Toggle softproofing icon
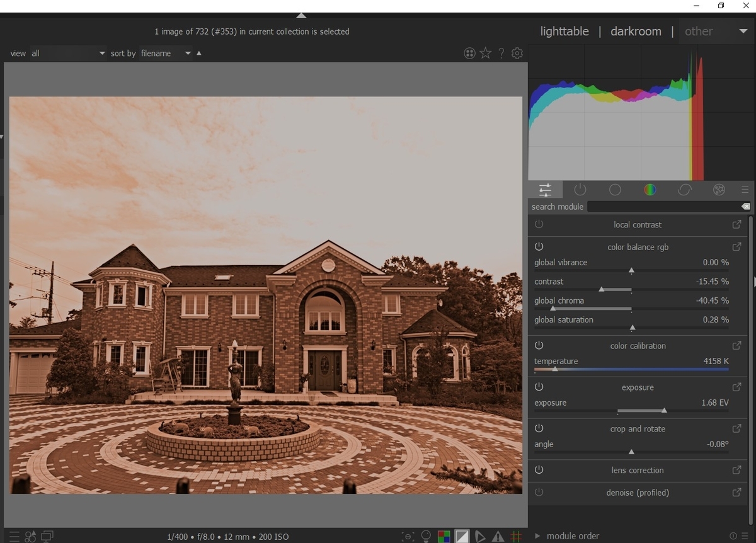 [x=480, y=537]
